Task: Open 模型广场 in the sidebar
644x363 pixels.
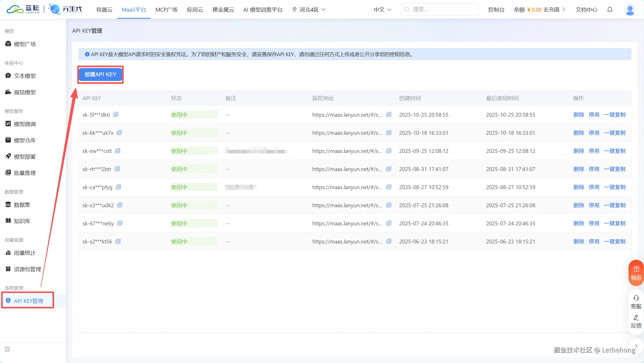Action: point(25,44)
